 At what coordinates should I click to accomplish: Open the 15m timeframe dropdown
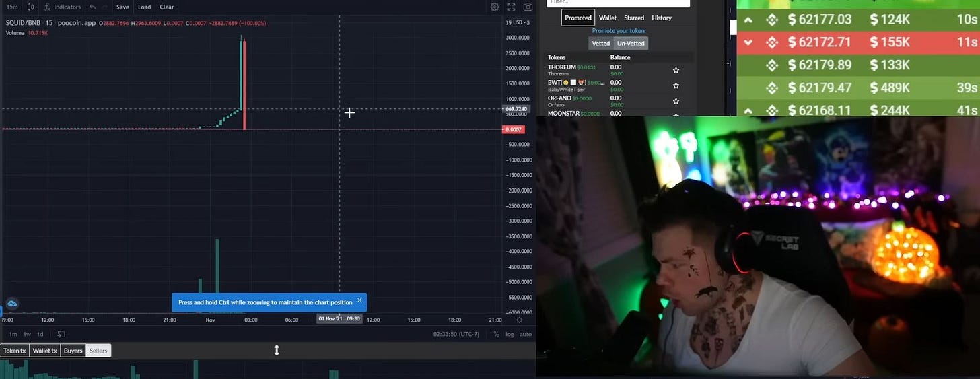coord(12,7)
